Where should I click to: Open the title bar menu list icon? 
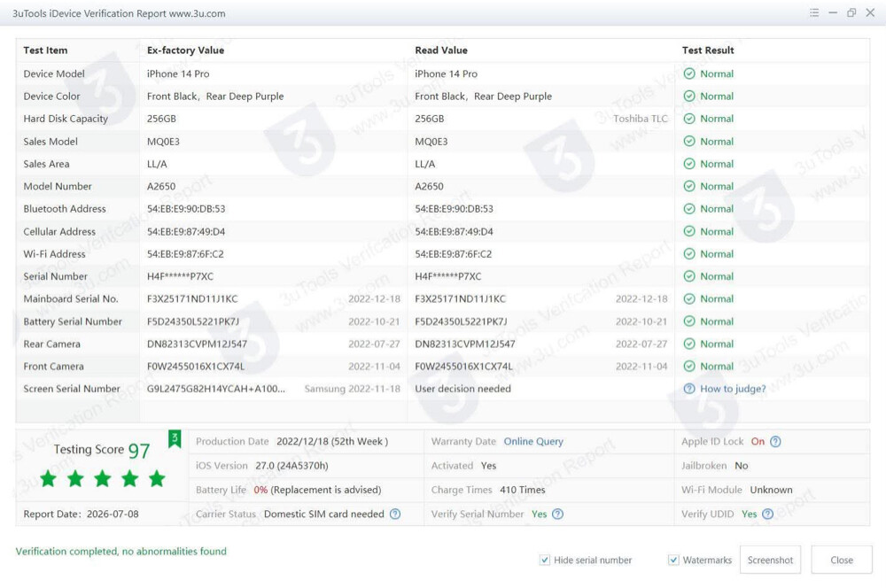pyautogui.click(x=813, y=12)
